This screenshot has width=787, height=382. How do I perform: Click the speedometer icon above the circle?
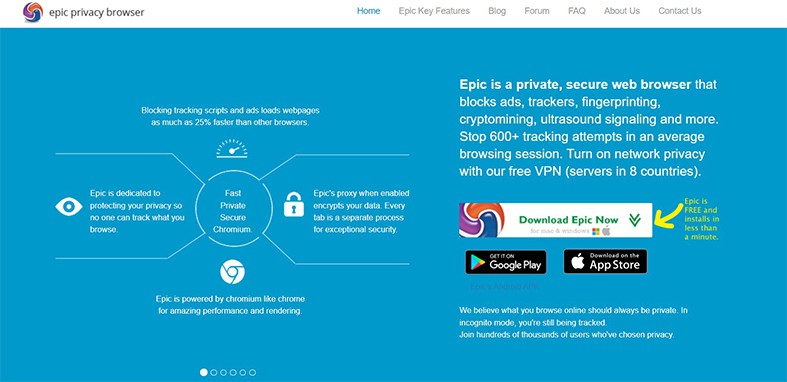[232, 149]
